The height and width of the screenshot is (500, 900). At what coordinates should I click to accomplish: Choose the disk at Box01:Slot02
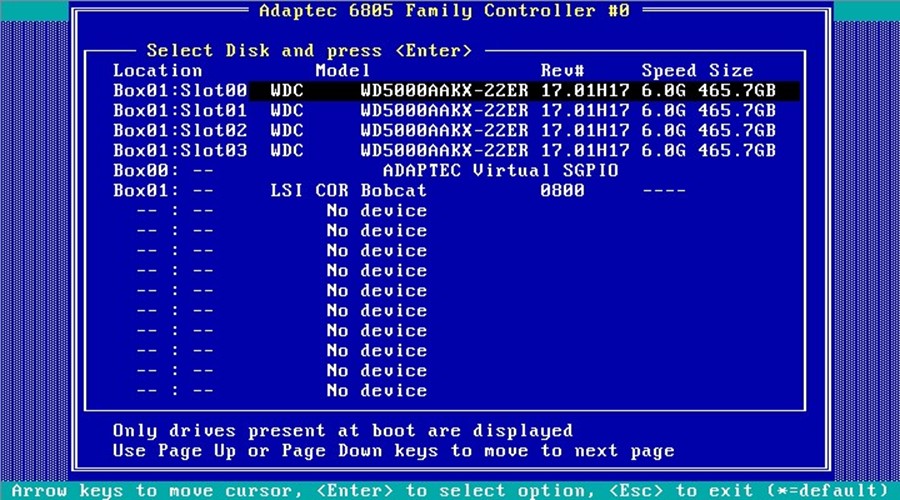coord(444,131)
